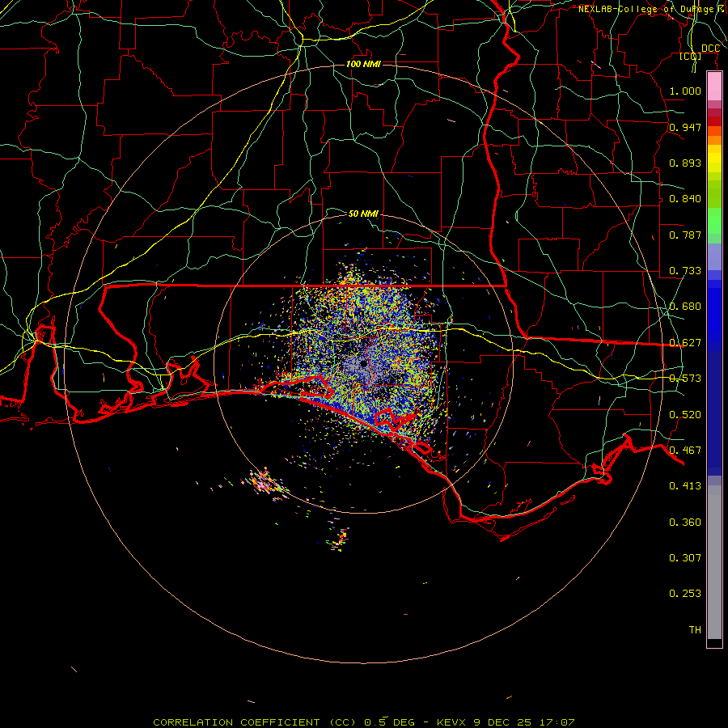
Task: Click the 1.000 value on the color scale
Action: click(685, 91)
